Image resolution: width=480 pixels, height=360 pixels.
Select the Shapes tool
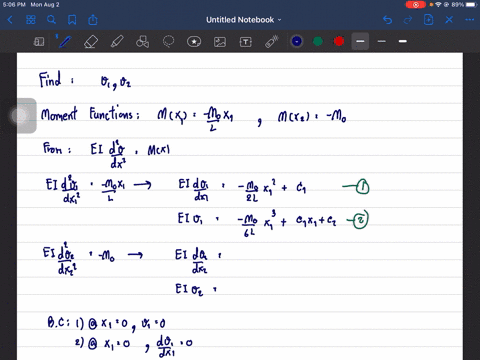(x=142, y=42)
